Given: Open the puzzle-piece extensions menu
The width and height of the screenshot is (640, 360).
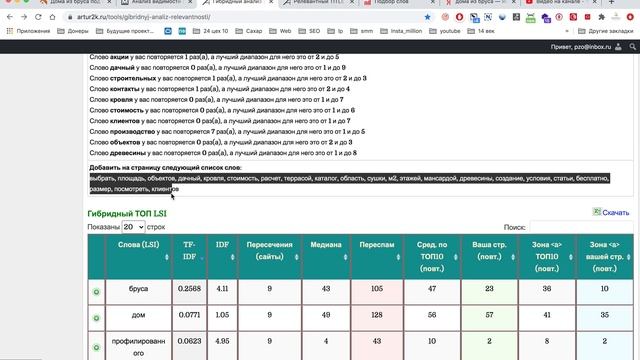Looking at the screenshot, I should pyautogui.click(x=601, y=17).
